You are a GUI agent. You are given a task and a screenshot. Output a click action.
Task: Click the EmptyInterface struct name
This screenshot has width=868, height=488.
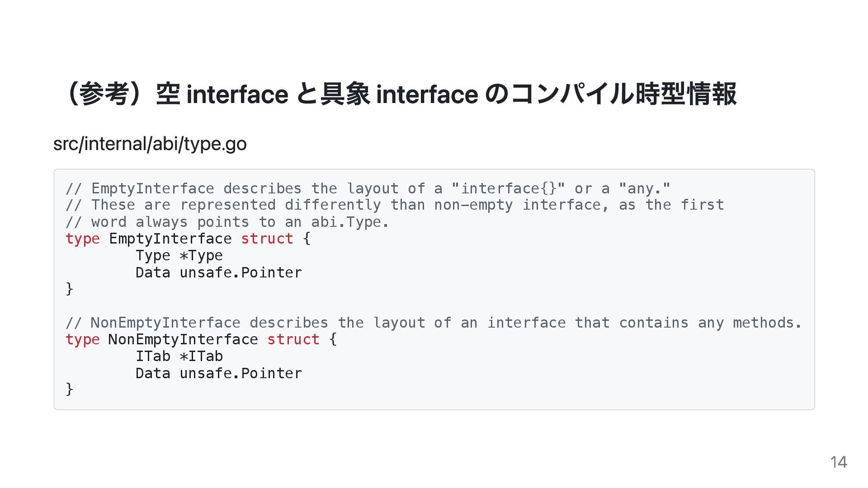(170, 239)
